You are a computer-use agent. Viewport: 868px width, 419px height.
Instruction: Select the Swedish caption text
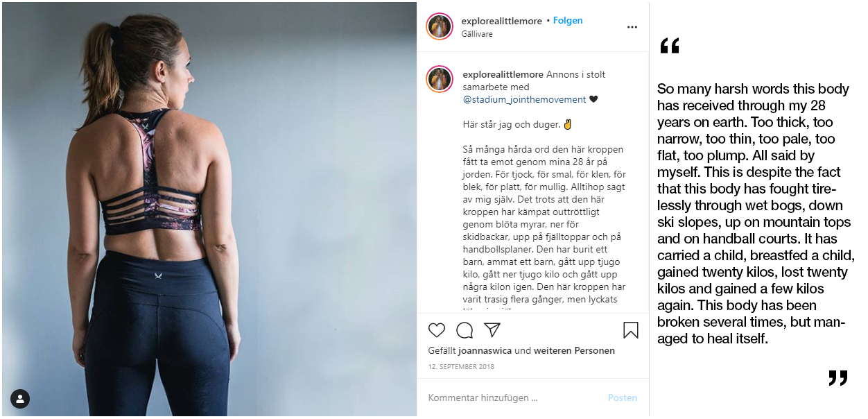(544, 218)
